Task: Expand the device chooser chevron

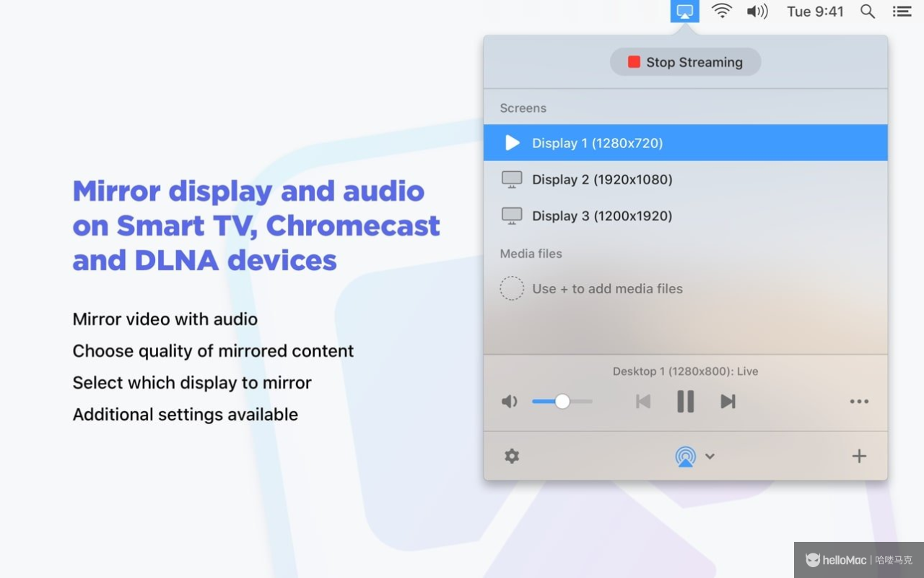Action: 710,456
